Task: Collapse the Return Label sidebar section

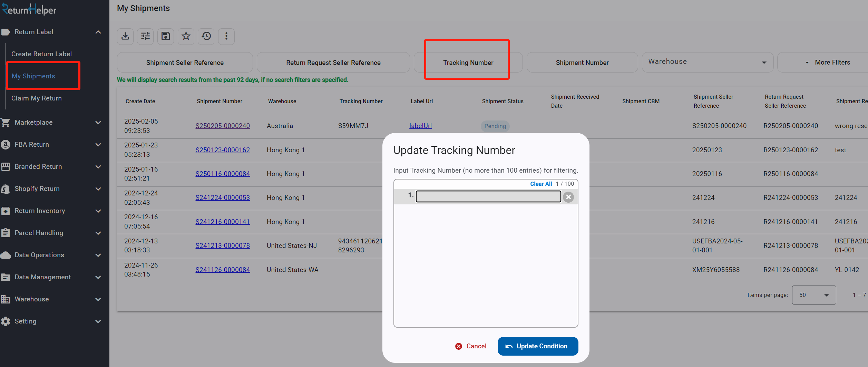Action: tap(98, 32)
